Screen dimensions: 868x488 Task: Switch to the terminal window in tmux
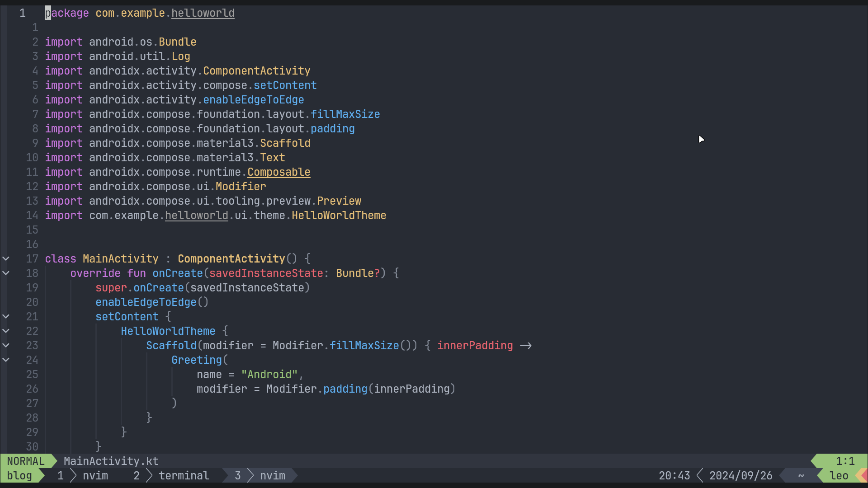[x=184, y=475]
